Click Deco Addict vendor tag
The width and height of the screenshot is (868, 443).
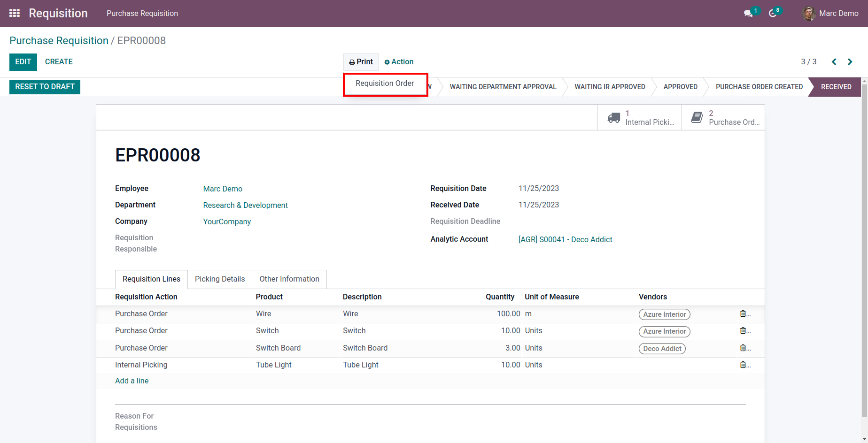tap(662, 349)
